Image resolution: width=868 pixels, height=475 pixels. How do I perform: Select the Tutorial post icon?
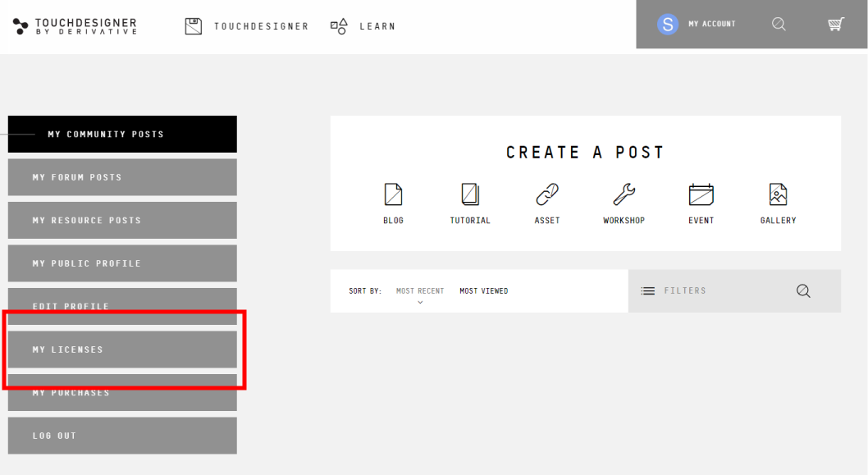470,194
